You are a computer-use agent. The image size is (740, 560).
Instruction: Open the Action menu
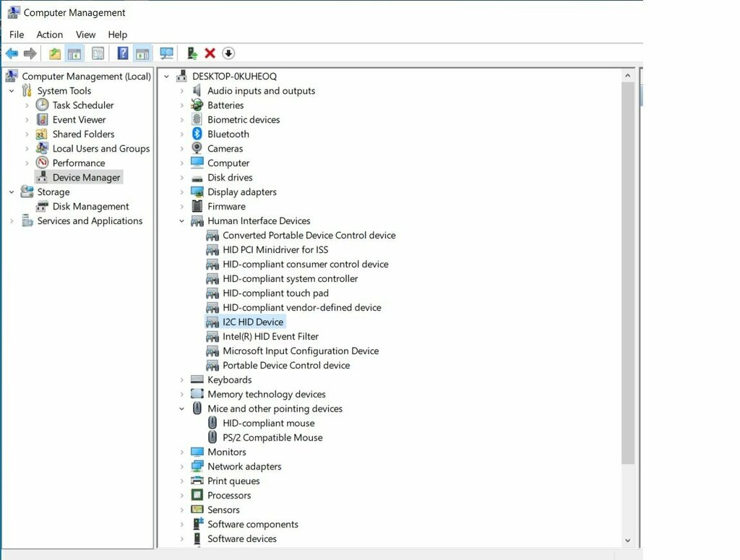coord(49,35)
